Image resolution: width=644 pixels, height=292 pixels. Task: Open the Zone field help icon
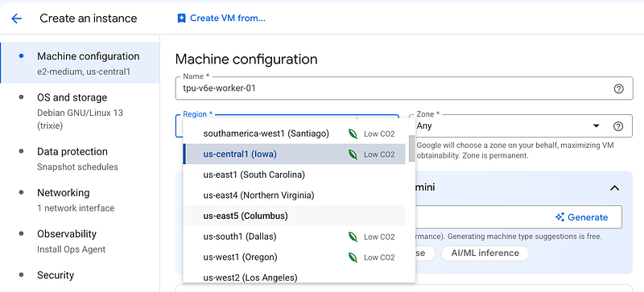pos(618,126)
